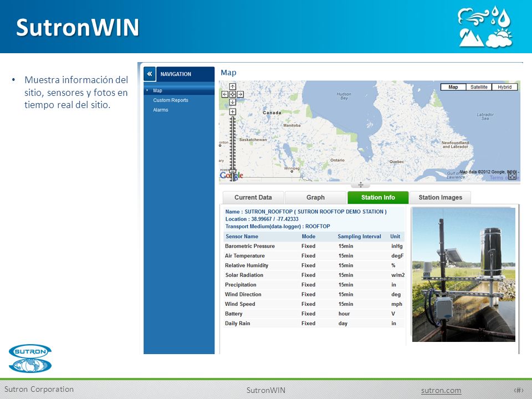Click the Saskatchewan label on the map

click(x=253, y=140)
